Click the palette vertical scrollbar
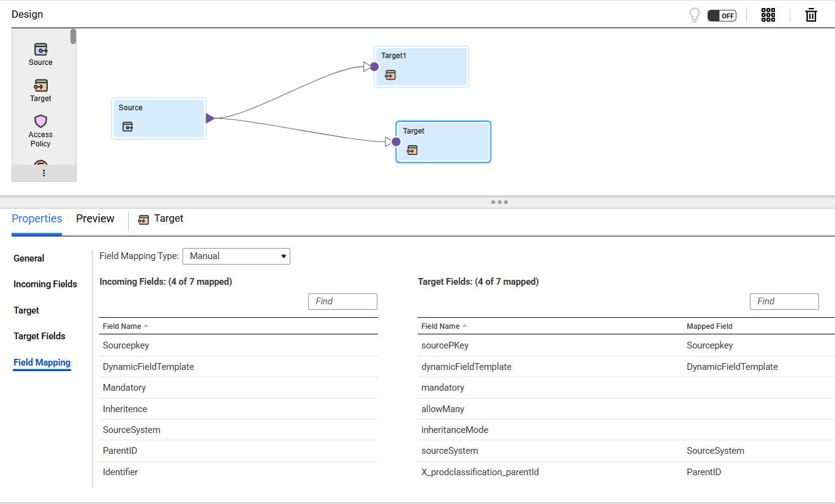The width and height of the screenshot is (835, 504). [73, 36]
